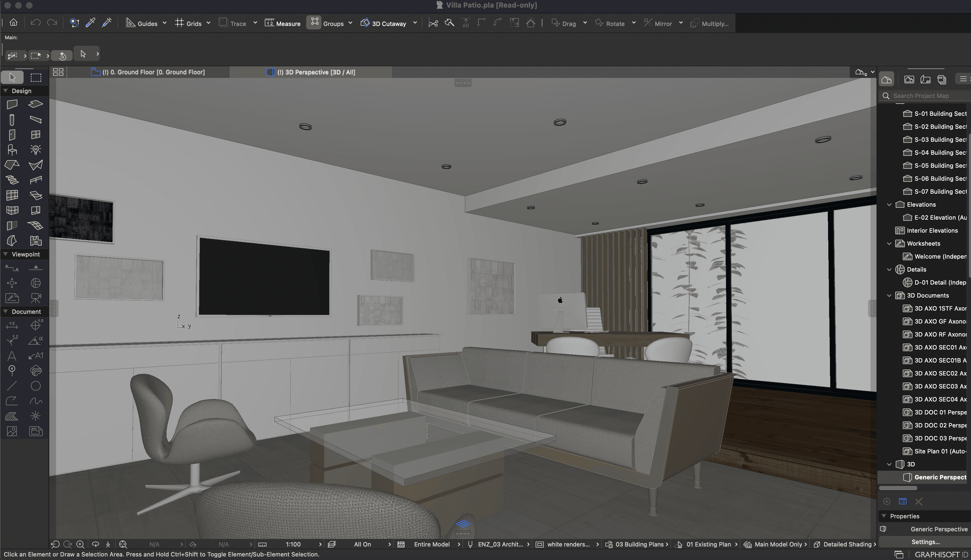Toggle the Trace reference on
Screen dimensions: 971x560
[x=223, y=23]
